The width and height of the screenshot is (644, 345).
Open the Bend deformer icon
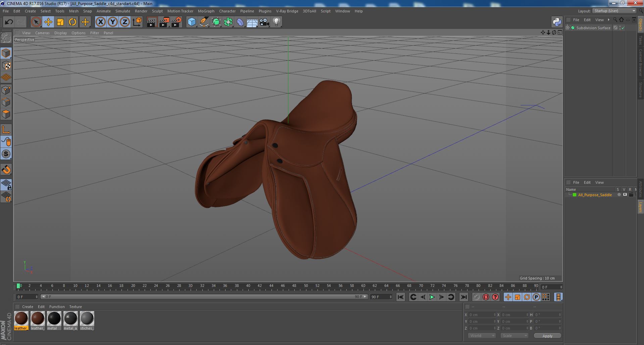pos(240,22)
